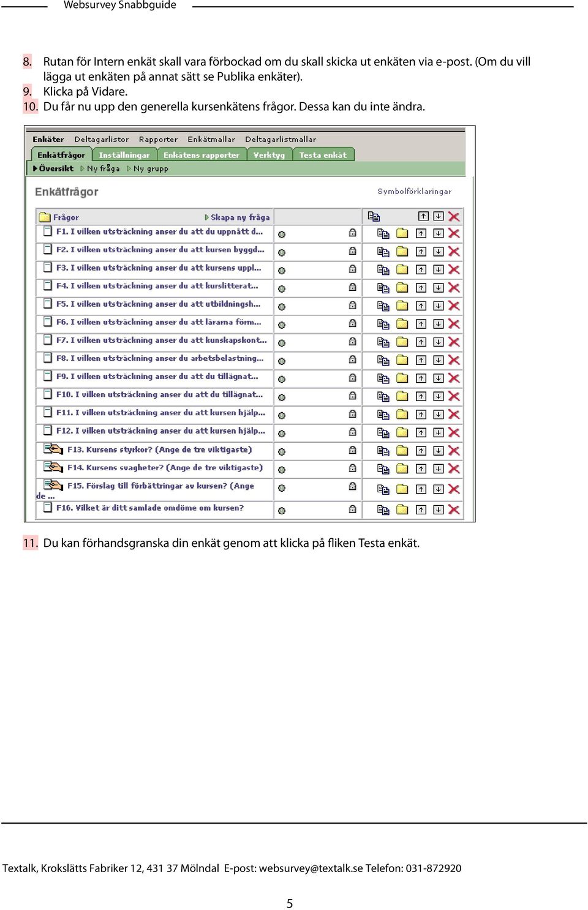Open question F1 about uppnått
This screenshot has height=910, width=588.
tap(159, 231)
